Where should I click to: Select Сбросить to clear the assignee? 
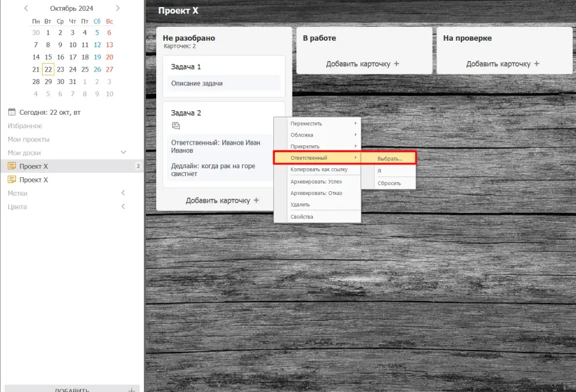[388, 182]
